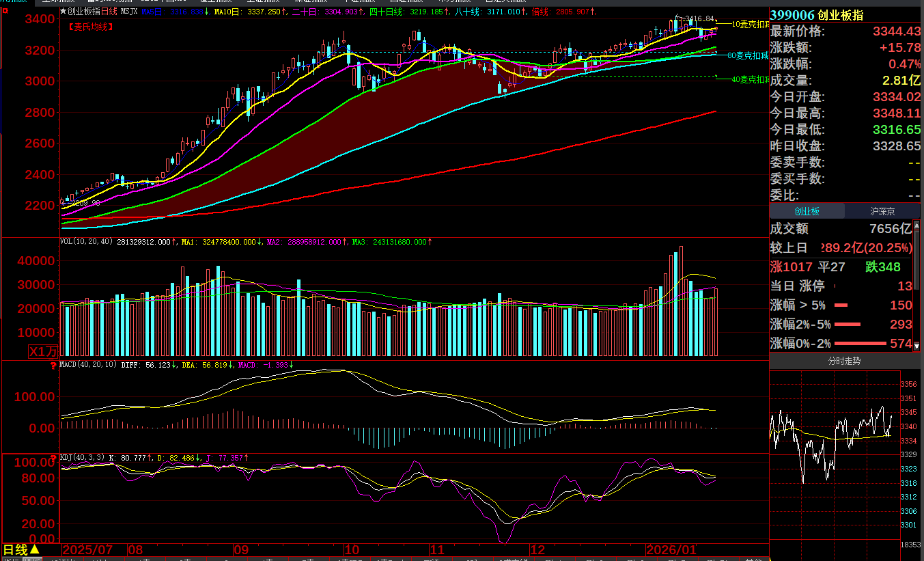Click the KDJ indicator help question mark
The image size is (924, 561).
[54, 457]
